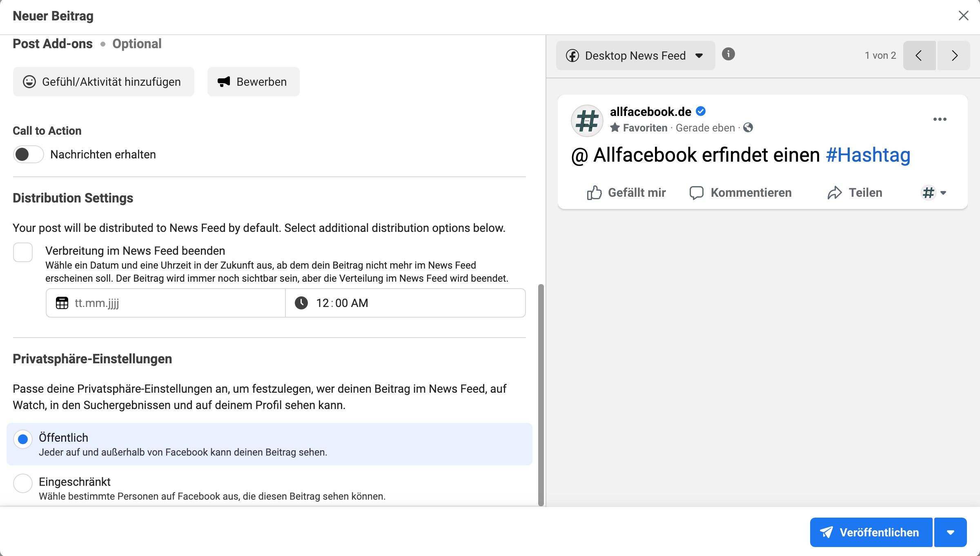Open the three-dot post options menu
This screenshot has height=556, width=980.
[x=940, y=119]
